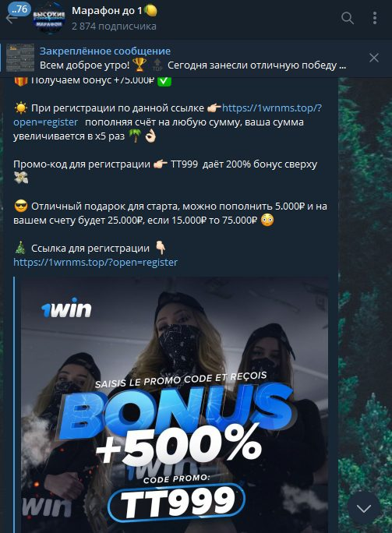Open the 1win BONUS +500% promo image

coord(175,404)
